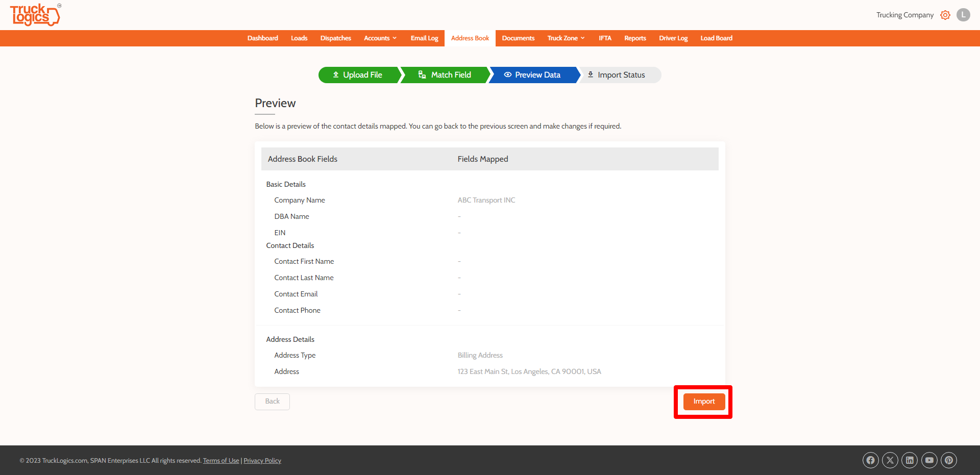
Task: Click the Import Status download icon
Action: click(x=590, y=74)
